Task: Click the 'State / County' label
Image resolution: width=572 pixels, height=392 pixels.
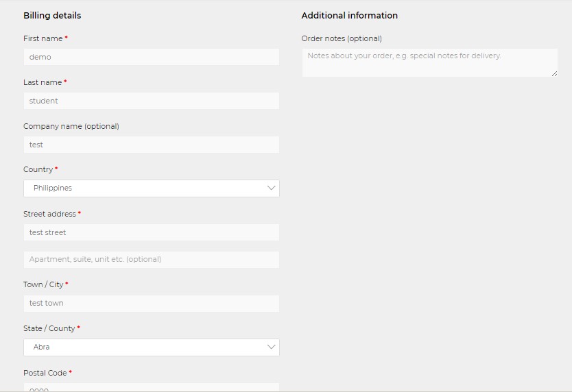Action: point(49,328)
